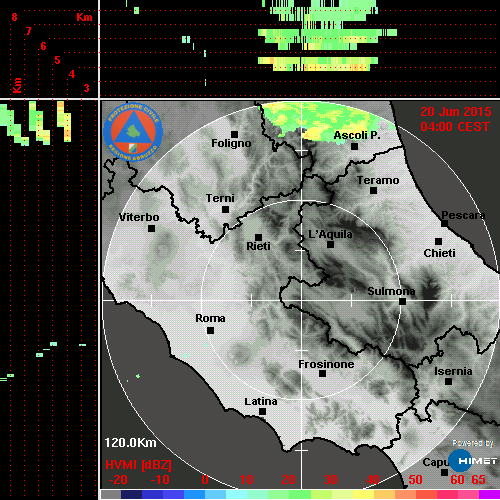Screen dimensions: 500x500
Task: Click the Teramo city marker square
Action: tap(373, 191)
